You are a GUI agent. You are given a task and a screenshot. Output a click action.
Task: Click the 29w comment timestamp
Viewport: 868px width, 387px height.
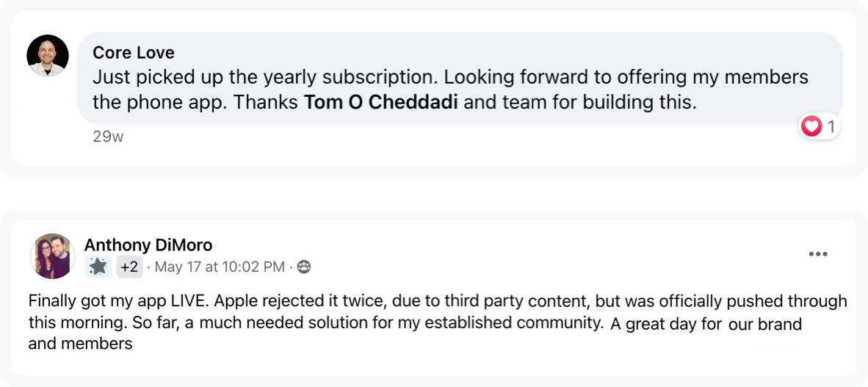tap(108, 137)
